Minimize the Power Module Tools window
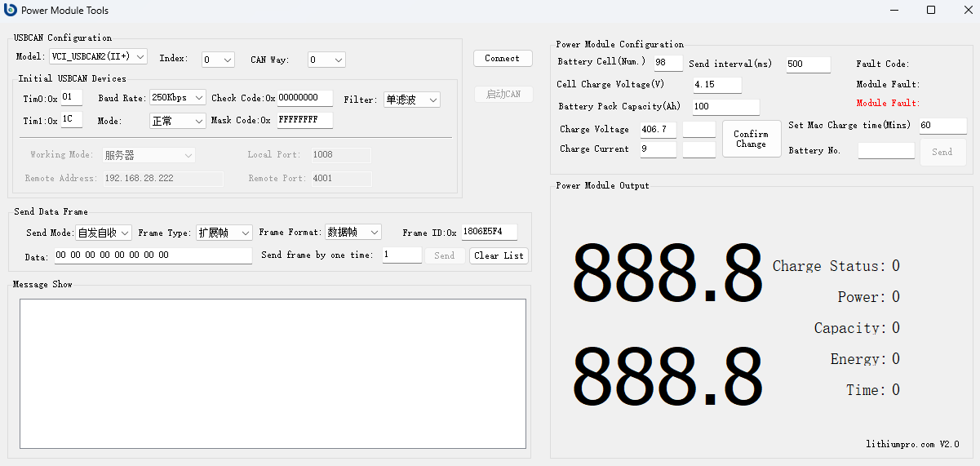980x466 pixels. [x=894, y=10]
